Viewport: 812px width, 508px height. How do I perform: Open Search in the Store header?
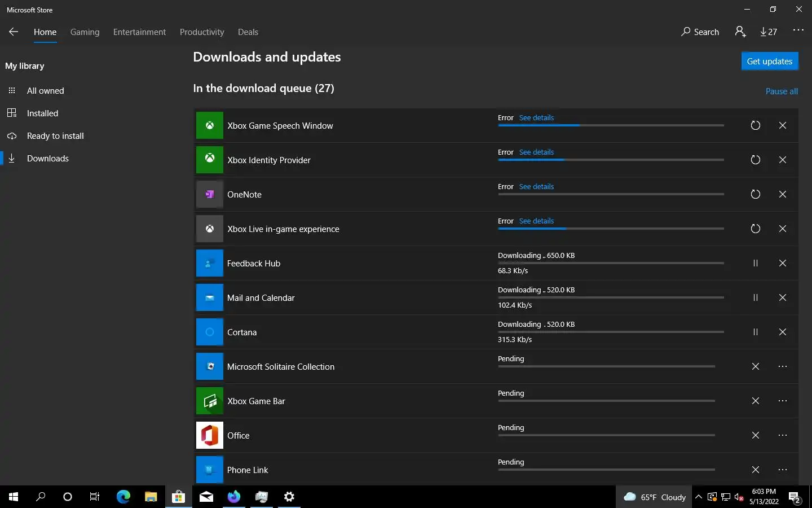[x=700, y=32]
